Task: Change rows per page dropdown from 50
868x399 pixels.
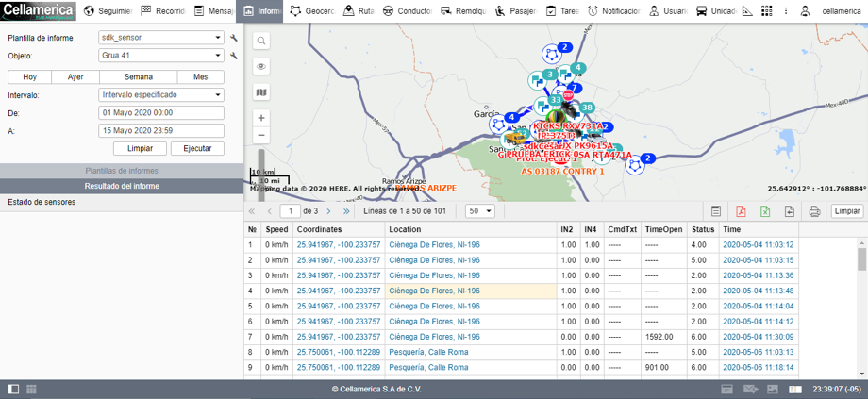Action: coord(479,211)
